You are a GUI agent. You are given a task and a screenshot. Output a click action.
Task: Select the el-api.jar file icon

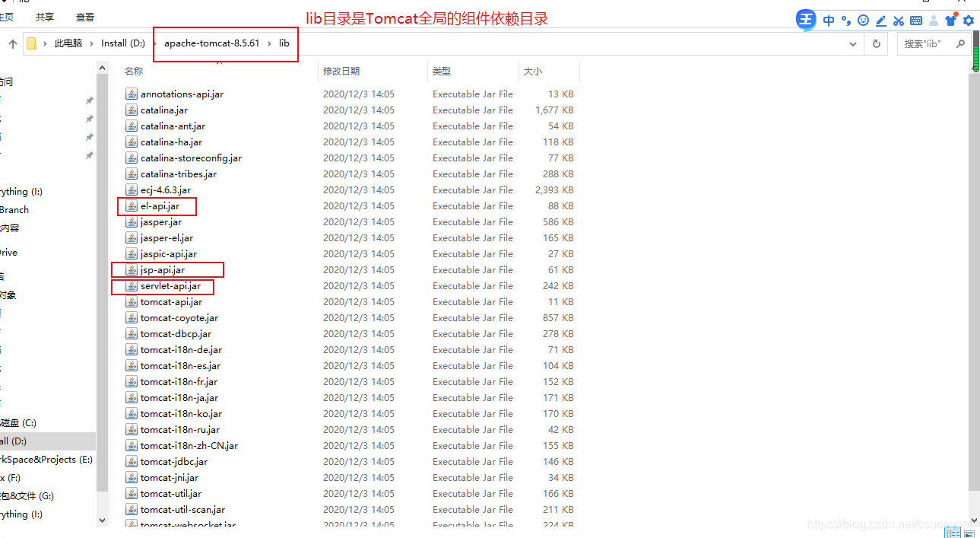(132, 206)
